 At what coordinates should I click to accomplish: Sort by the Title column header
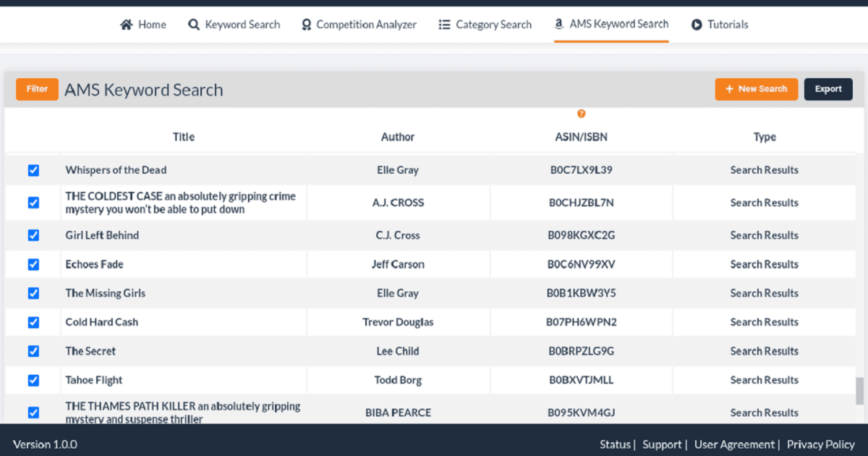[184, 137]
